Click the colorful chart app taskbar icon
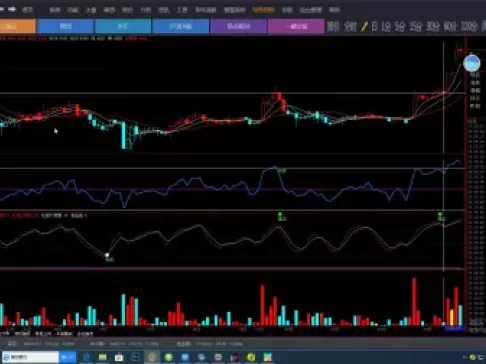Image resolution: width=486 pixels, height=364 pixels. click(x=268, y=357)
